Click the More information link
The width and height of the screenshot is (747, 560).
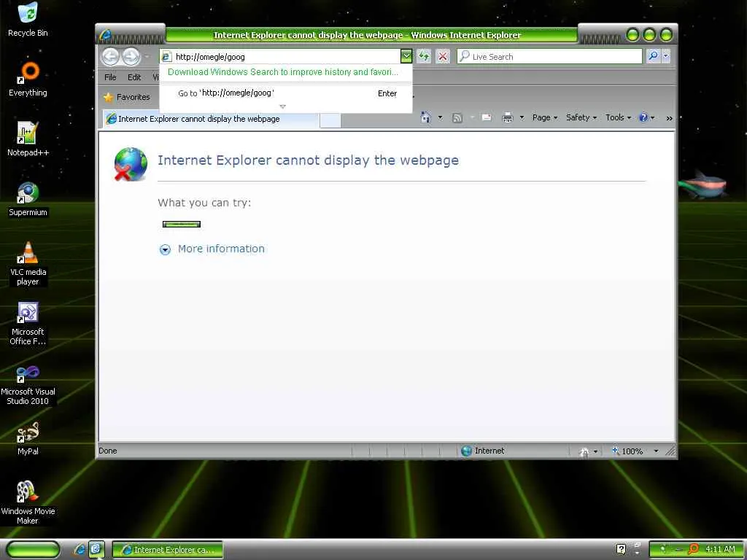221,249
